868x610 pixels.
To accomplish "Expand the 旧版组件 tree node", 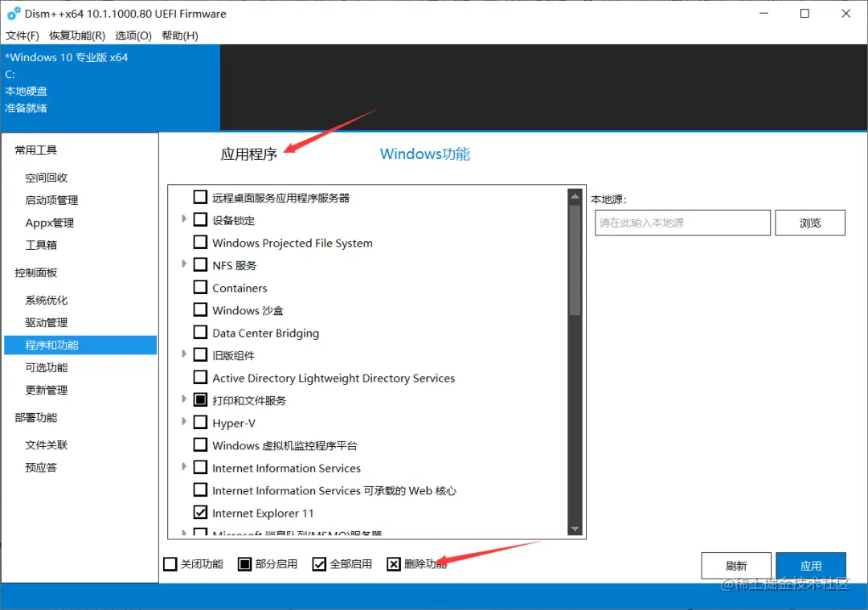I will pos(184,354).
